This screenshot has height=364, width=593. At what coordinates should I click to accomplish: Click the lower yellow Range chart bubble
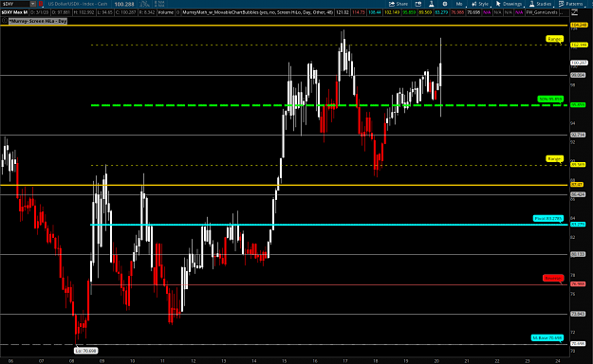(554, 158)
